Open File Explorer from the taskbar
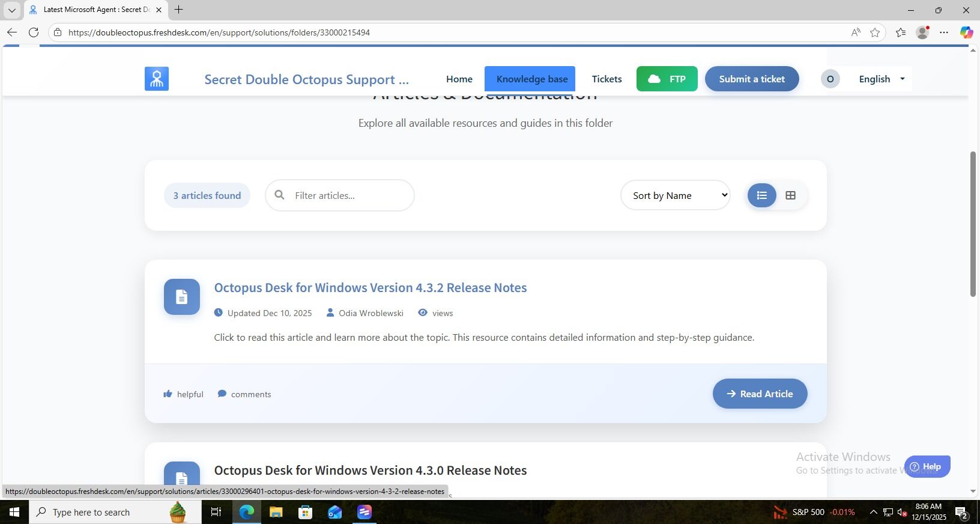Screen dimensions: 980x524 click(x=276, y=512)
